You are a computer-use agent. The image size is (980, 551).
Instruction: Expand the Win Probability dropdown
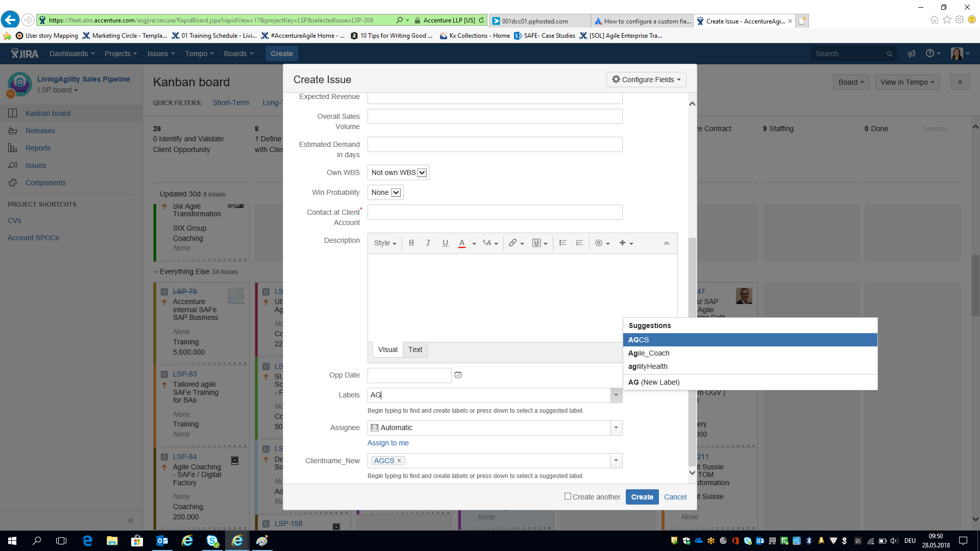tap(385, 192)
